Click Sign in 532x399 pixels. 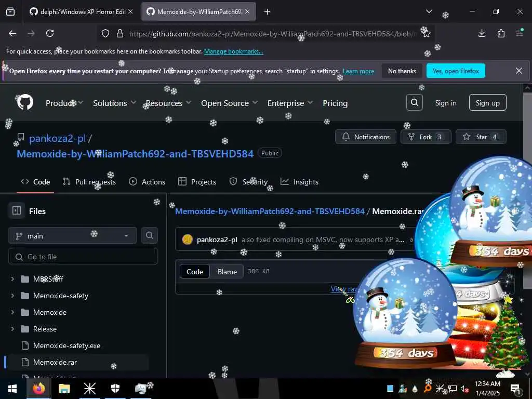pos(445,103)
